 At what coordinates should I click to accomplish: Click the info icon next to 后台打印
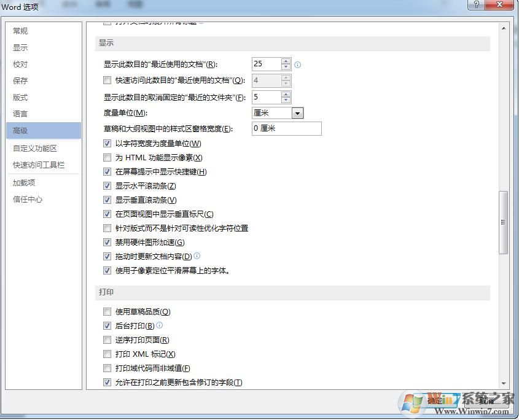pos(159,325)
